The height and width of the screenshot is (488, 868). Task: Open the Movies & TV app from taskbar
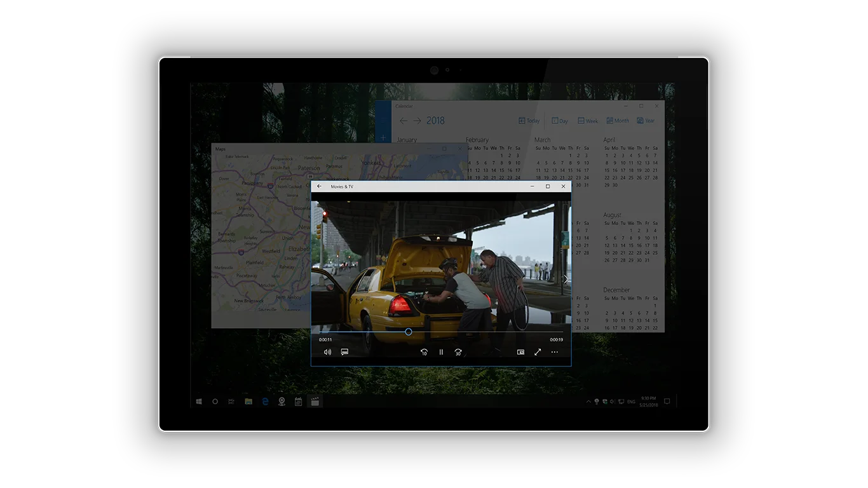(x=315, y=402)
